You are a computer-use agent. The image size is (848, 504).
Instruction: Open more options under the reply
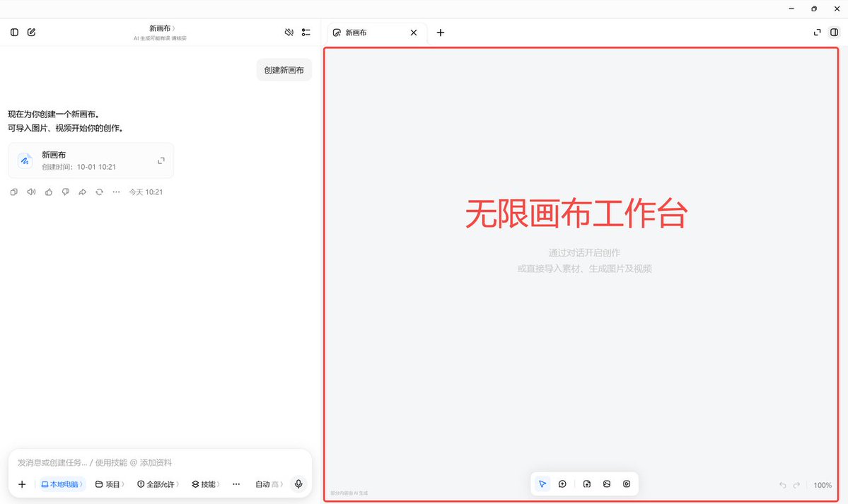[116, 192]
